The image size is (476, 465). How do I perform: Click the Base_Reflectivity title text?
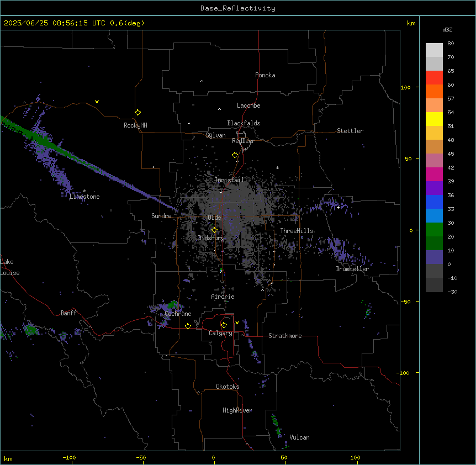(238, 8)
